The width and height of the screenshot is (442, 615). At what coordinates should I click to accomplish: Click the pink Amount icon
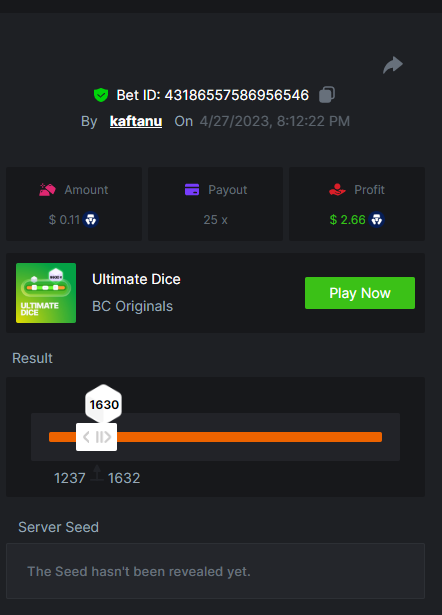(47, 190)
